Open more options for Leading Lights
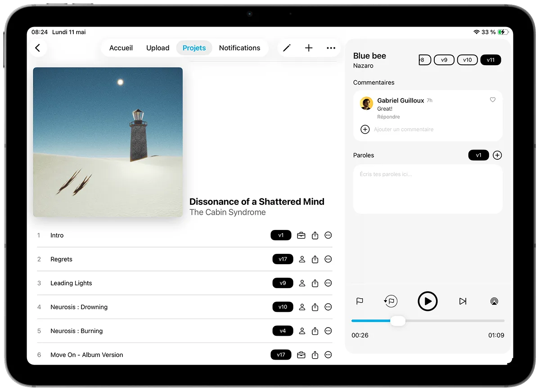This screenshot has height=392, width=540. pos(328,283)
